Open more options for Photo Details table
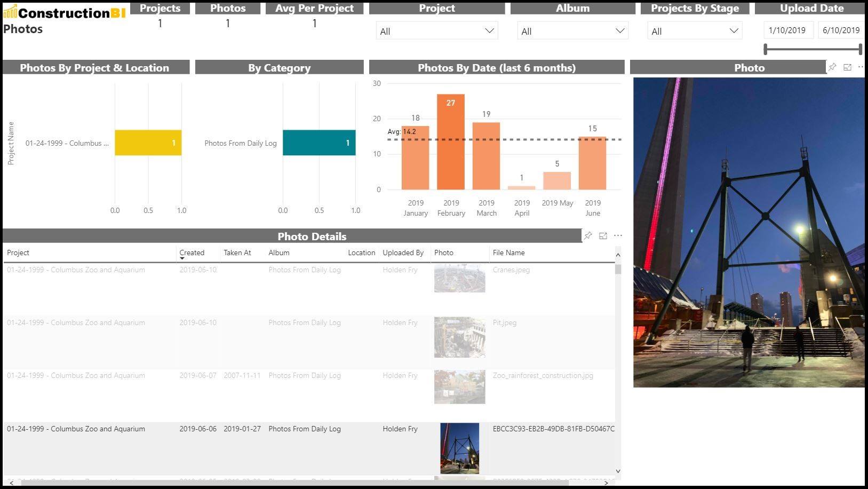 tap(618, 235)
